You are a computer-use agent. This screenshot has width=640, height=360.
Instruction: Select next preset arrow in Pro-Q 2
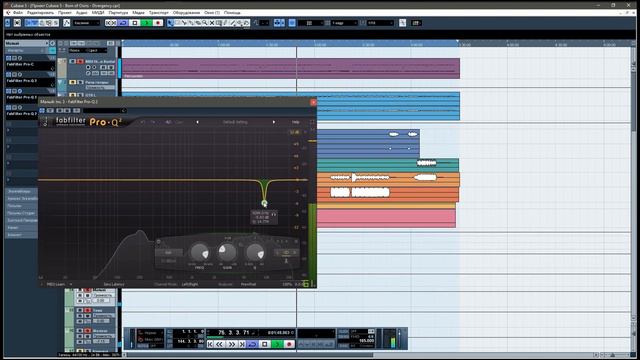point(274,122)
